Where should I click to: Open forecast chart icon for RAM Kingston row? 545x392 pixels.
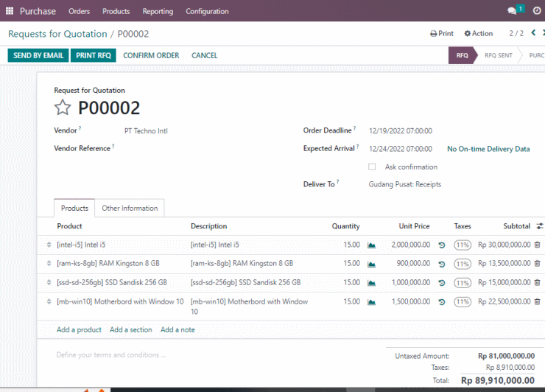point(372,265)
